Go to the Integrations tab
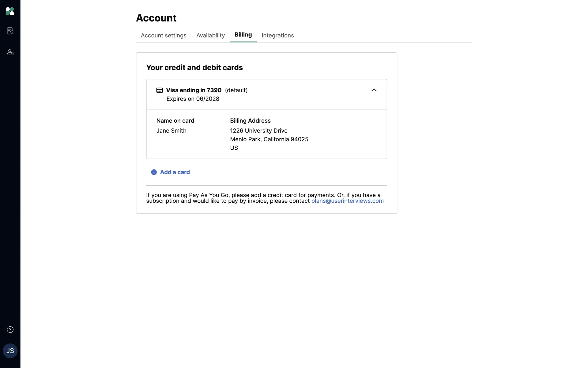This screenshot has width=588, height=368. click(x=277, y=36)
